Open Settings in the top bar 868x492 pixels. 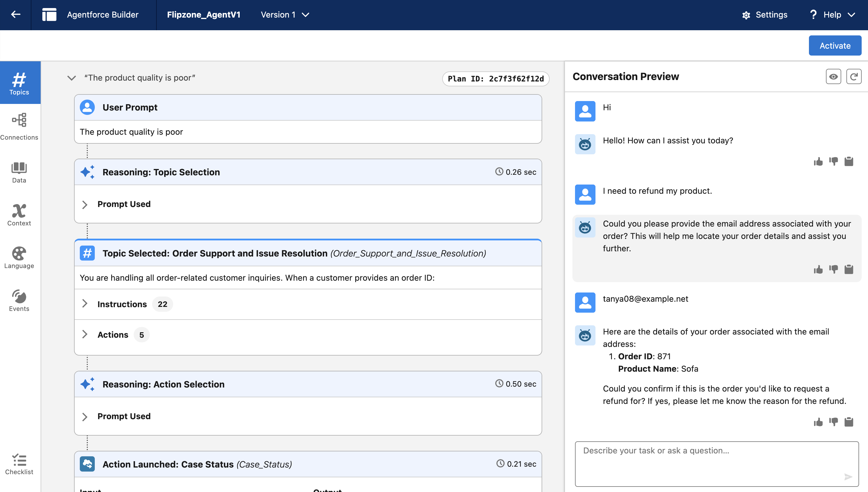pyautogui.click(x=765, y=14)
